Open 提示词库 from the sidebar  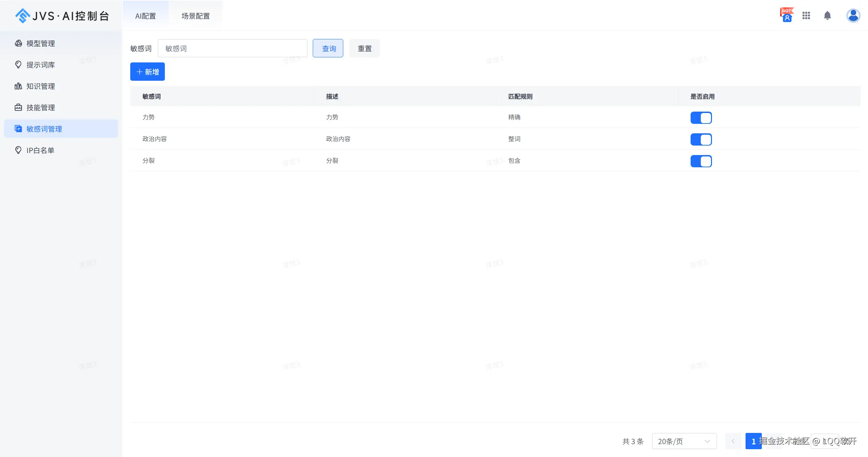coord(40,64)
